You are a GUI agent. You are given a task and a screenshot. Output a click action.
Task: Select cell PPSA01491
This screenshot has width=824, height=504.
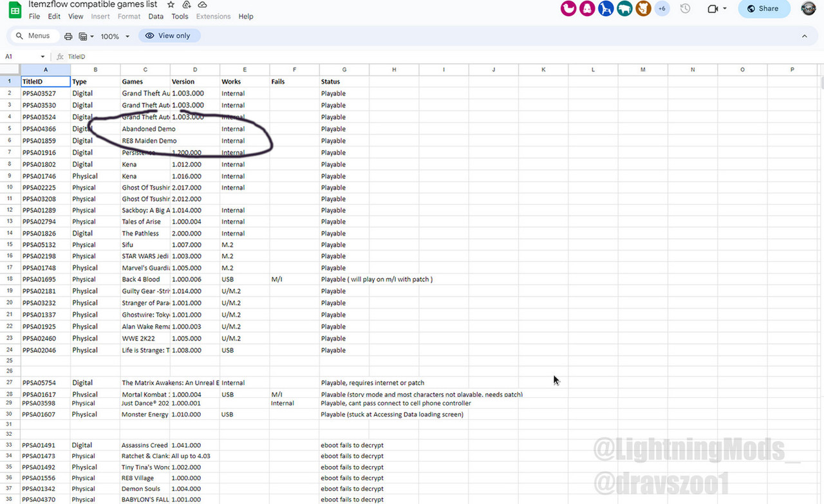46,445
